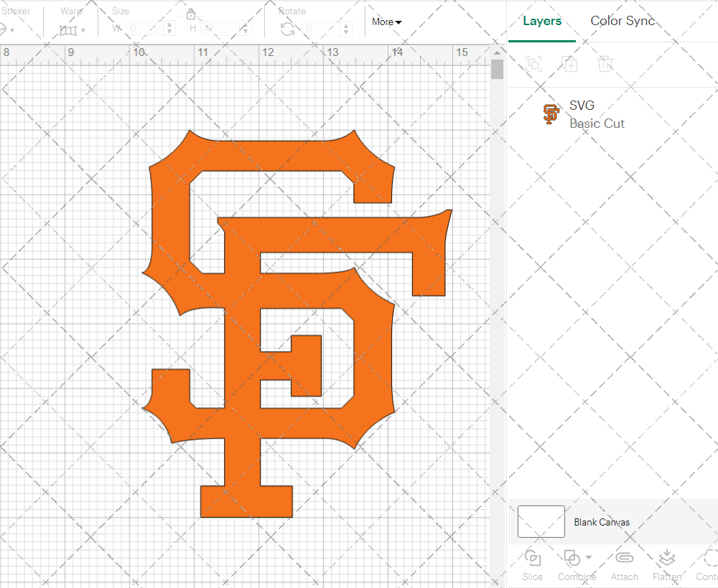718x588 pixels.
Task: Select the Layers tab
Action: [542, 21]
